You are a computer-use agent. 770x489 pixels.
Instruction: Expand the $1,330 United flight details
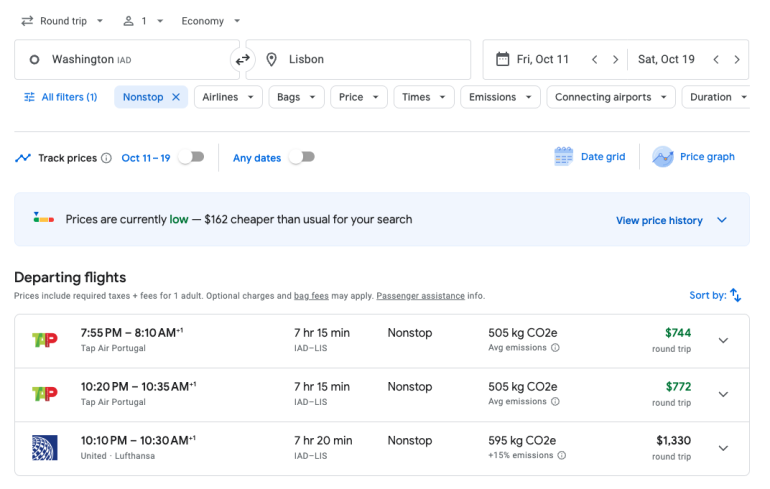[723, 448]
